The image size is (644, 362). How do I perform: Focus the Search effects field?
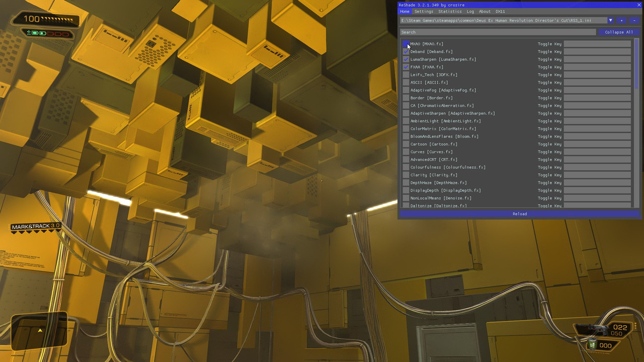tap(498, 32)
